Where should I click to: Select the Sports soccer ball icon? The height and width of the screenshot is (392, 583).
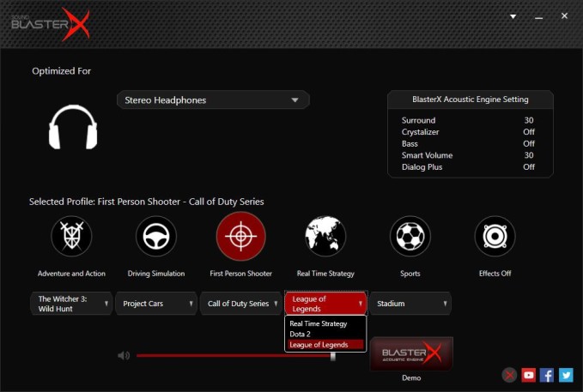[410, 236]
